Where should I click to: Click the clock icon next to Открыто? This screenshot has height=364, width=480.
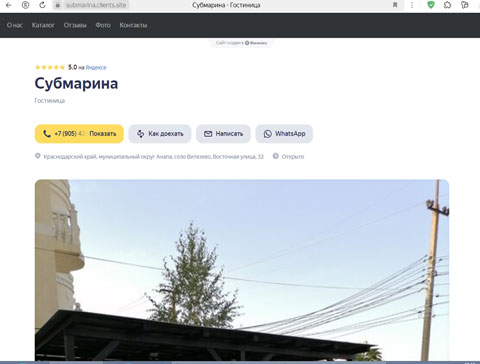click(276, 156)
